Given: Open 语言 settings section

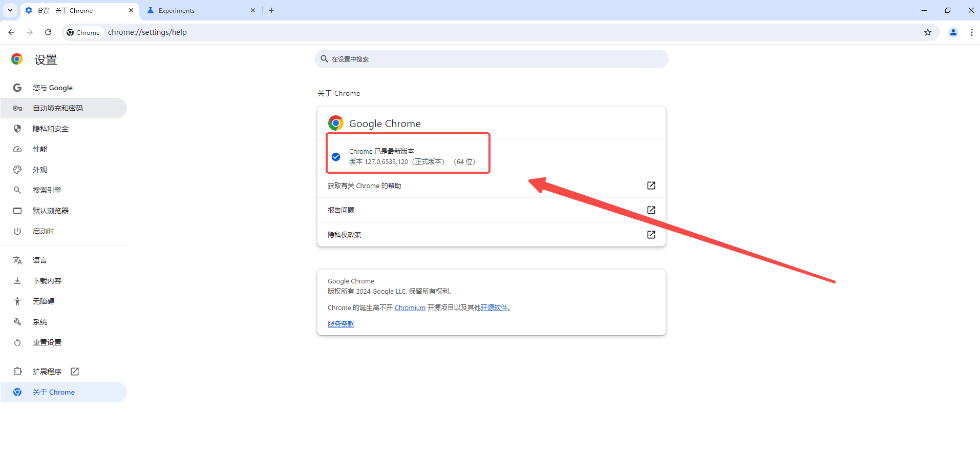Looking at the screenshot, I should coord(63,260).
